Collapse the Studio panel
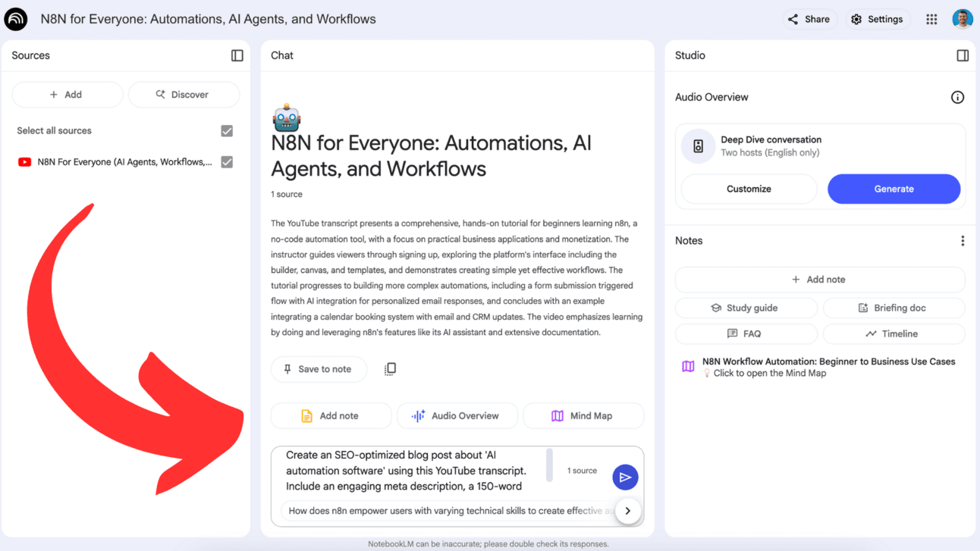Image resolution: width=980 pixels, height=551 pixels. (x=963, y=55)
